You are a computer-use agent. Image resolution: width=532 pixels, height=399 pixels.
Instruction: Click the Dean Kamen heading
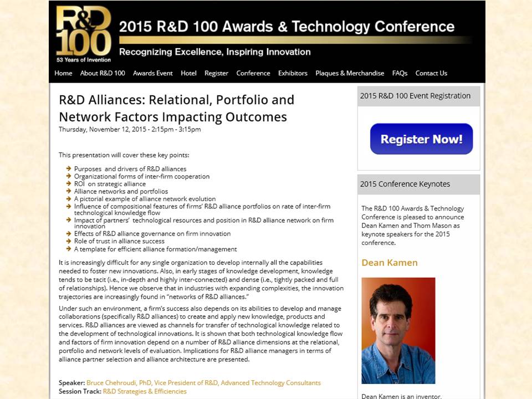coord(390,263)
